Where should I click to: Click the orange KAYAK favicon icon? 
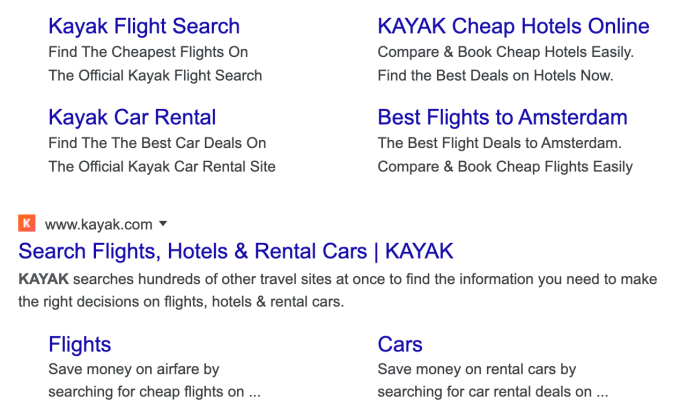[26, 223]
